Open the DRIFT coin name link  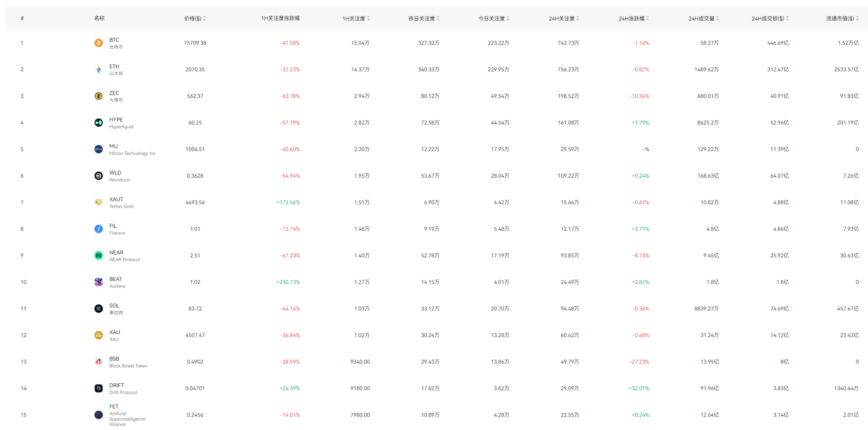(117, 385)
